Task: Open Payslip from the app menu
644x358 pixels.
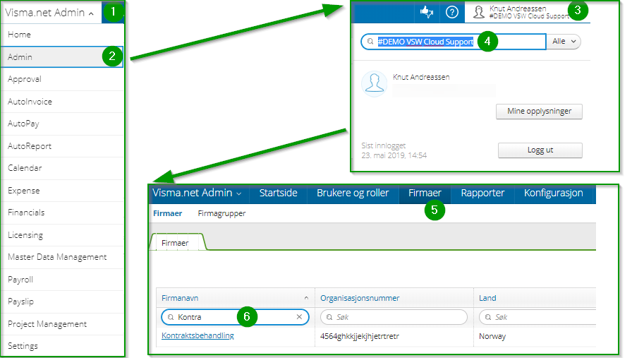Action: click(63, 302)
